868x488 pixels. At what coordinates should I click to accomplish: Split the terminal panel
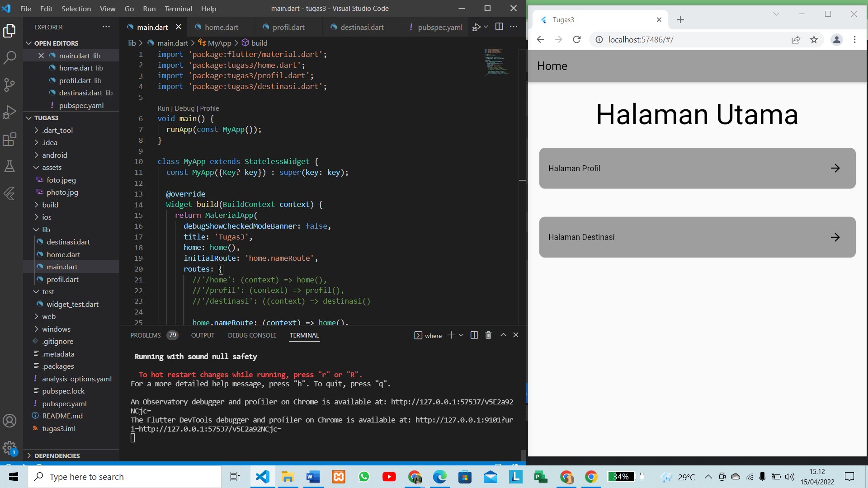(x=474, y=335)
